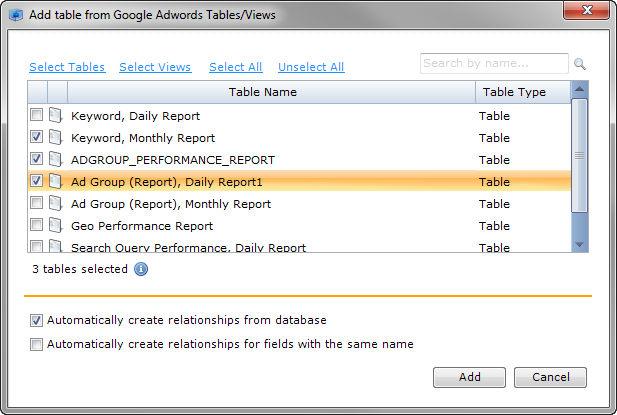Click the scrollbar down arrow

point(579,245)
